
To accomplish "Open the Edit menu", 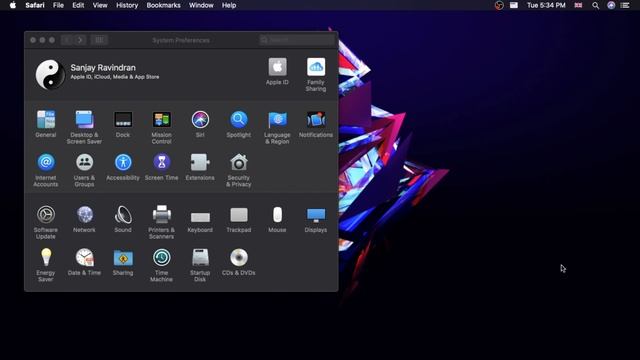I will pyautogui.click(x=78, y=5).
